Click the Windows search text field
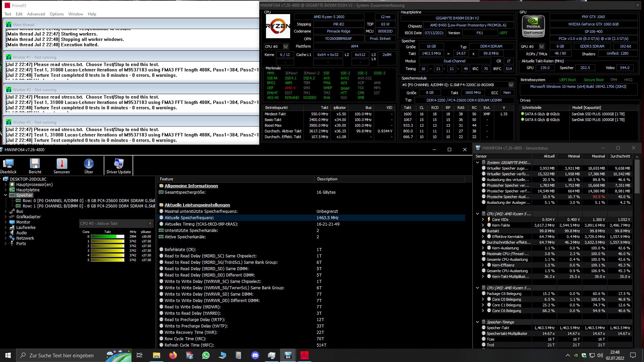The width and height of the screenshot is (644, 362). coord(62,355)
